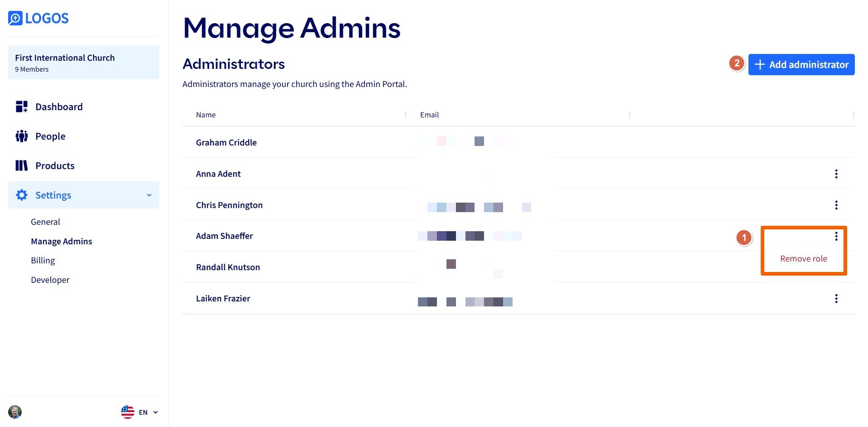
Task: Click Add administrator button
Action: [801, 65]
